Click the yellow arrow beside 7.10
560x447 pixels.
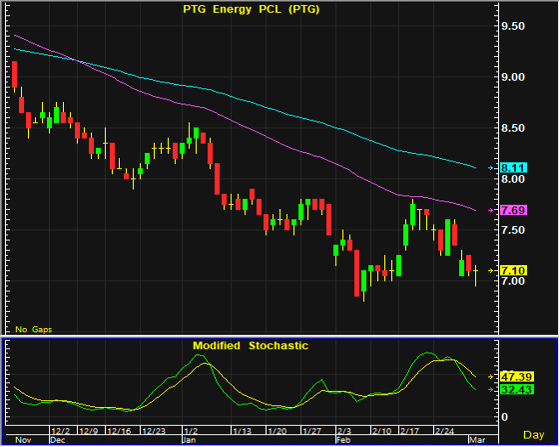(491, 271)
